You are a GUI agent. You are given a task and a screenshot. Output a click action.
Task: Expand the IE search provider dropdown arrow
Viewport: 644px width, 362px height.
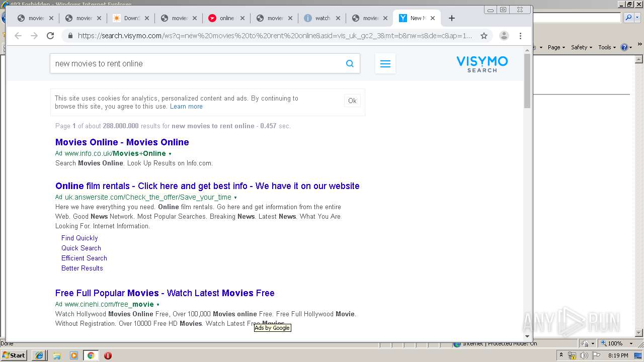pos(636,18)
